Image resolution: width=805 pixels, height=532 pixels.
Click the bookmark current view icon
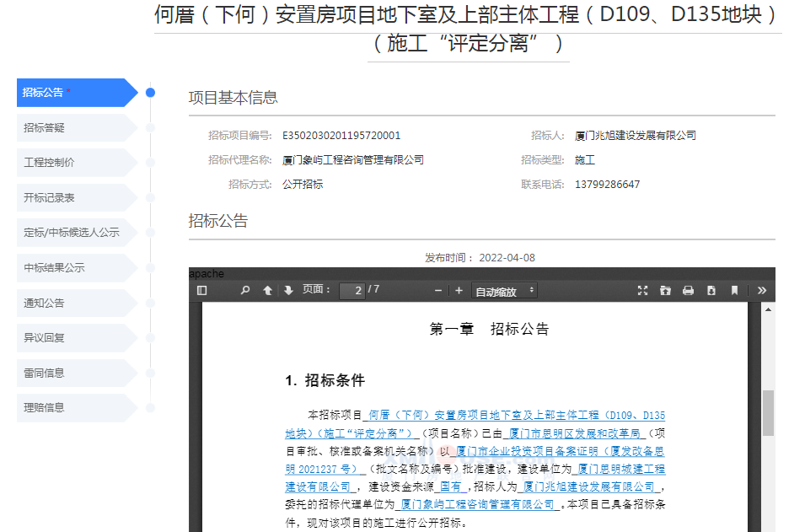click(735, 291)
